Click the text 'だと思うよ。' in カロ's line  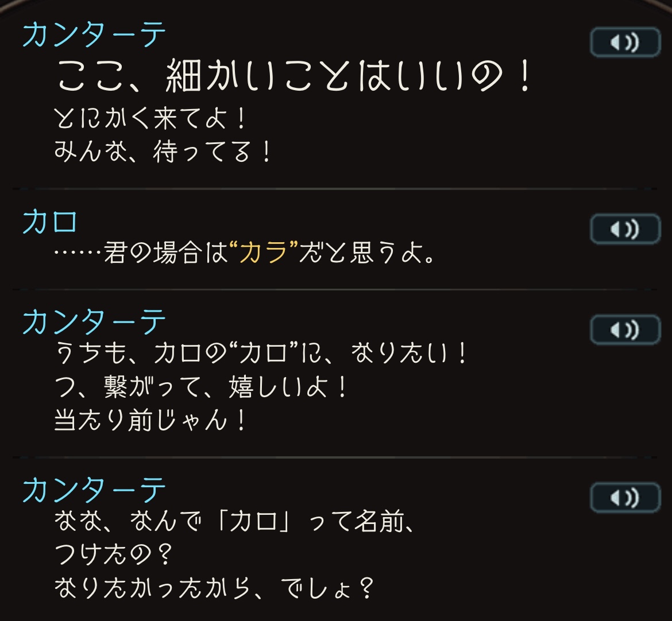pyautogui.click(x=367, y=253)
